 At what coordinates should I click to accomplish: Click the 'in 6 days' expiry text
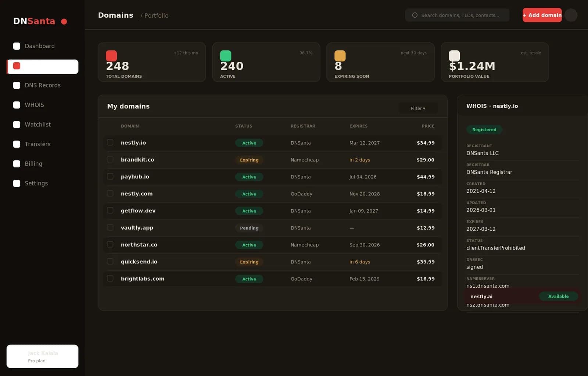click(360, 262)
